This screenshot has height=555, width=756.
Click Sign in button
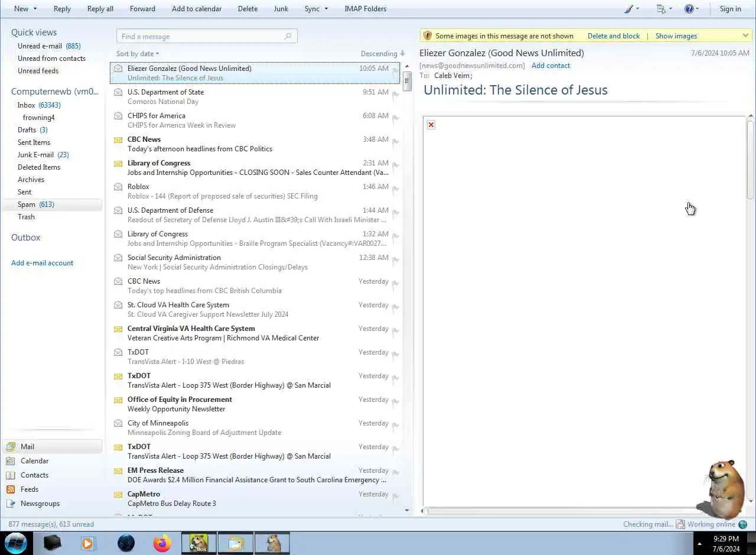730,9
